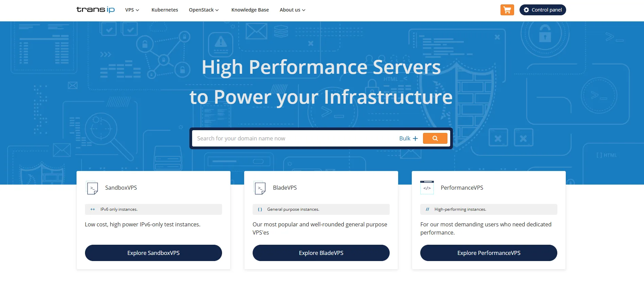The image size is (644, 293).
Task: Click the SandboxVPS card title
Action: tap(121, 188)
